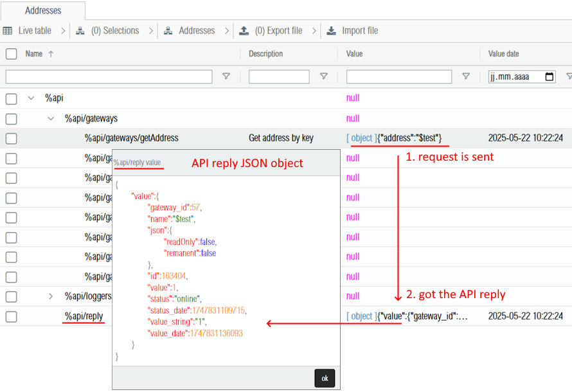Click the Export file upload icon

tap(244, 31)
